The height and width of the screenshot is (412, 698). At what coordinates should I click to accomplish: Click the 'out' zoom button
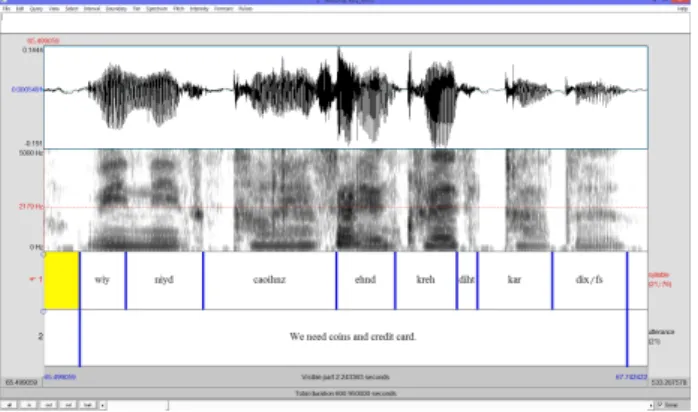coord(49,405)
